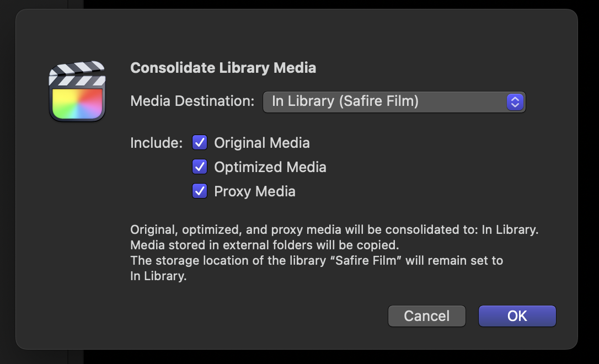Click the 'Media Destination:' label
This screenshot has height=364, width=599.
[192, 101]
